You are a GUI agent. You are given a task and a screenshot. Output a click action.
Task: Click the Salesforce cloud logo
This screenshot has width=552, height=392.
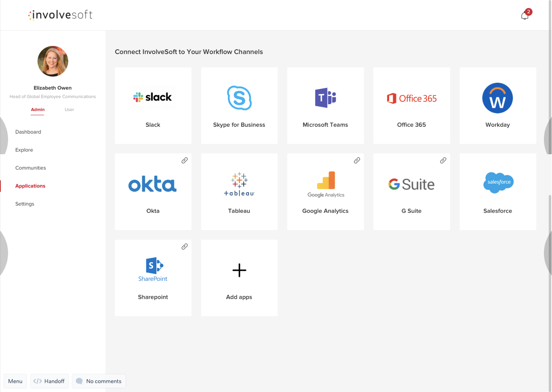point(498,182)
